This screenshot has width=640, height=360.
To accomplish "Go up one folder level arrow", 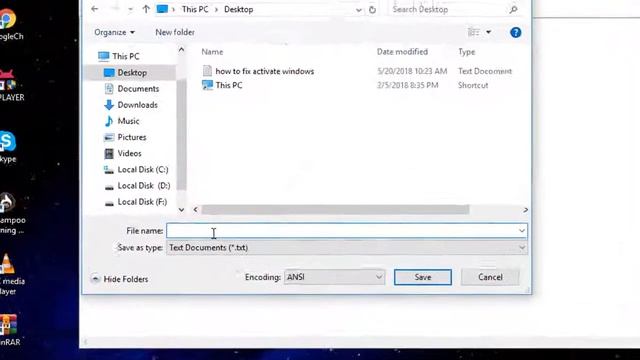I will click(146, 9).
